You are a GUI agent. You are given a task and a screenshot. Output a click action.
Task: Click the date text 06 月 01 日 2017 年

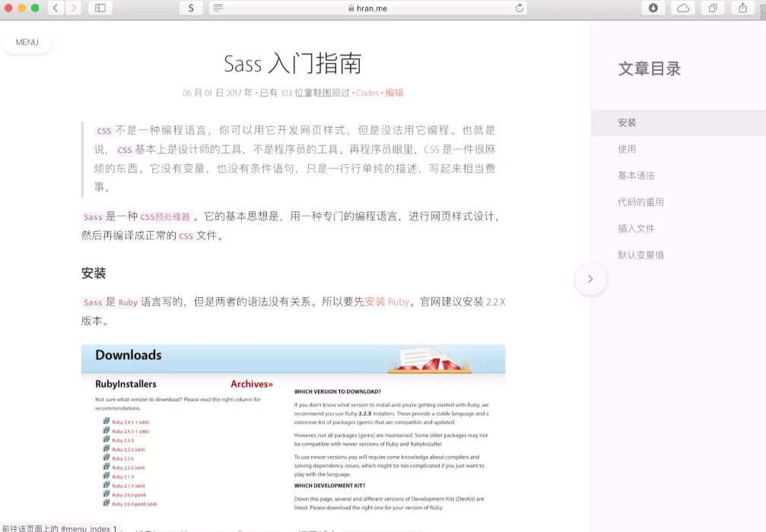tap(218, 93)
